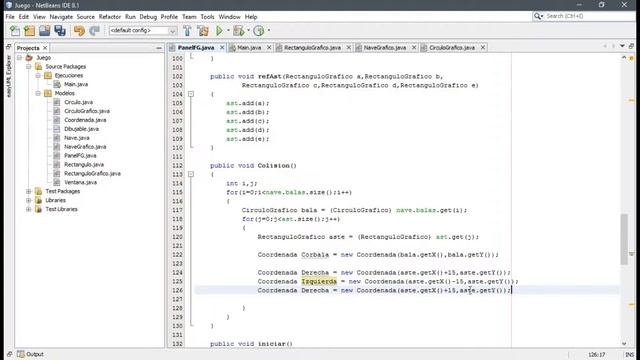Close the NaveGrafico.java tab
This screenshot has width=640, height=360.
point(414,48)
